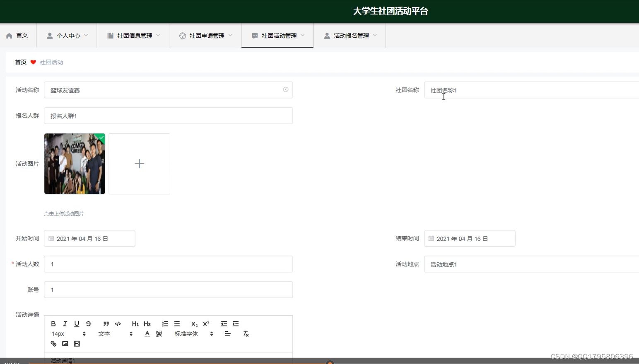Apply superscript formatting
639x364 pixels.
click(x=206, y=324)
